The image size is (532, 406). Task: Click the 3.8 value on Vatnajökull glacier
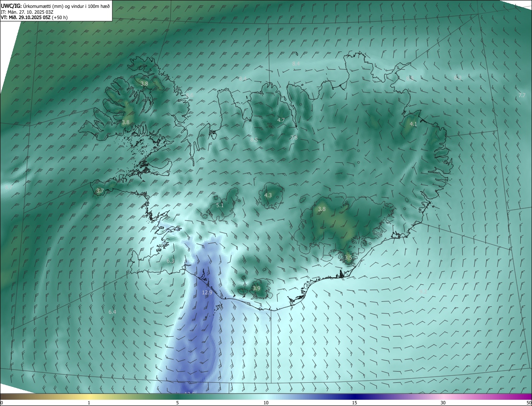322,209
